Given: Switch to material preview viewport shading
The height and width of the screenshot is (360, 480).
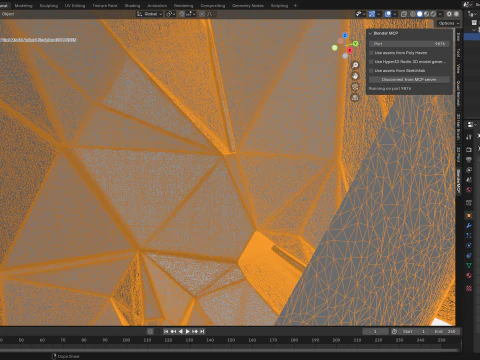Looking at the screenshot, I should tap(426, 14).
